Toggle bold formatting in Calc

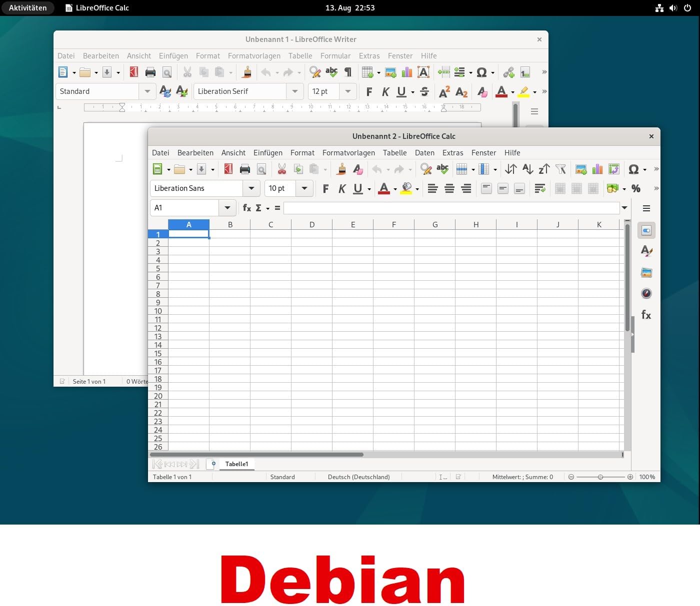click(325, 188)
